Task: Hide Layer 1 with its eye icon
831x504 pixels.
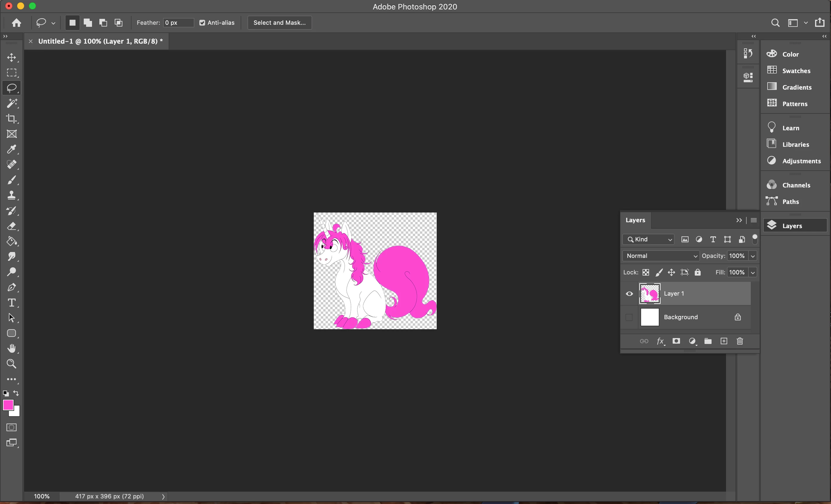Action: coord(629,294)
